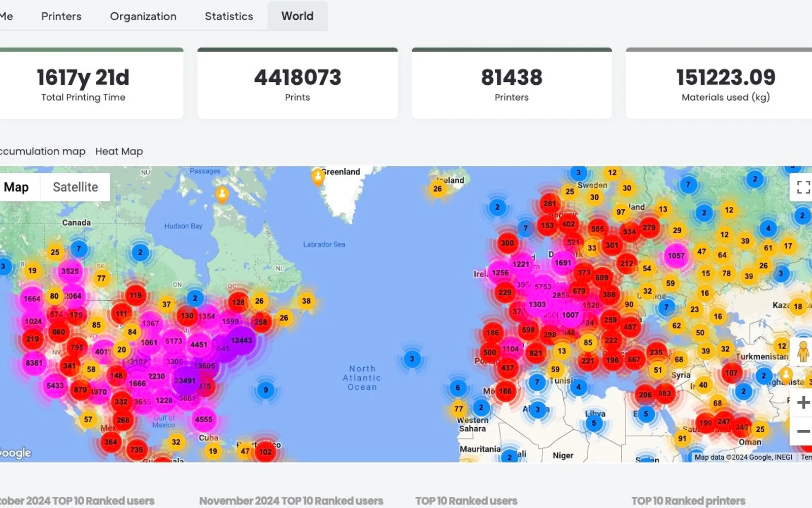812x508 pixels.
Task: Click the blue 9 Atlantic cluster marker
Action: pyautogui.click(x=265, y=390)
